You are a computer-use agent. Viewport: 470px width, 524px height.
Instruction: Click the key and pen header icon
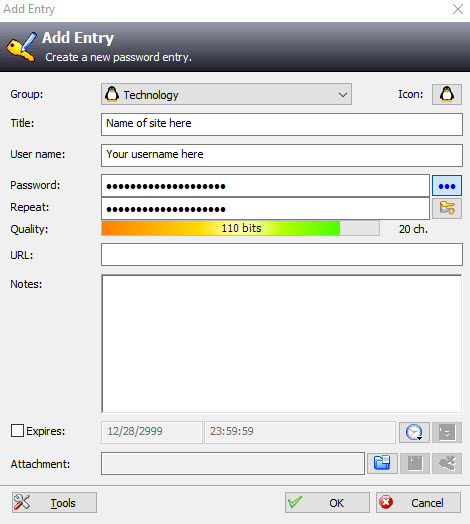[x=22, y=46]
